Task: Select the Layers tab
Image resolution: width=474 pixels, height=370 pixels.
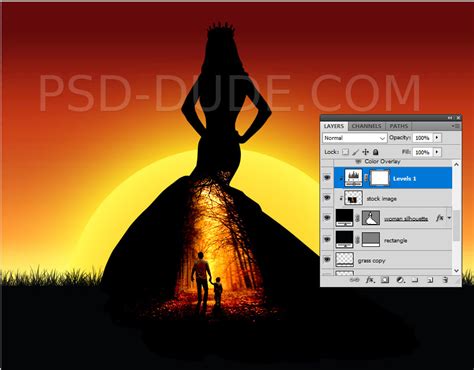Action: pos(334,126)
